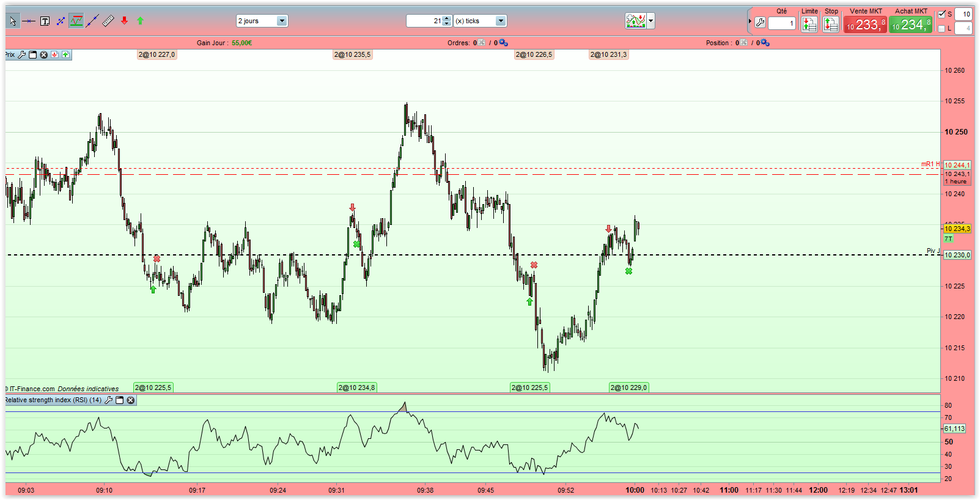Select the diagonal line drawing tool
The height and width of the screenshot is (500, 980).
point(92,21)
